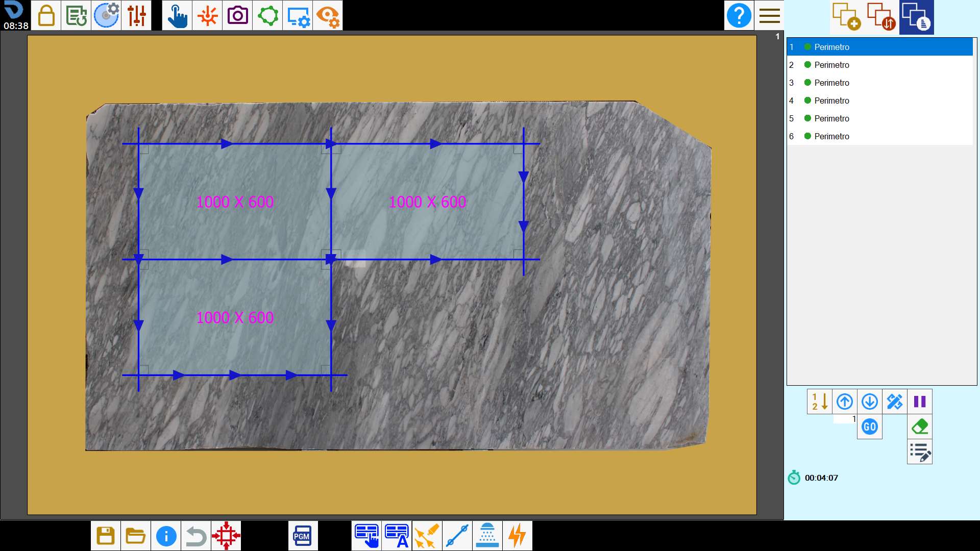The height and width of the screenshot is (551, 980).
Task: Move selected item up with arrow
Action: point(845,402)
